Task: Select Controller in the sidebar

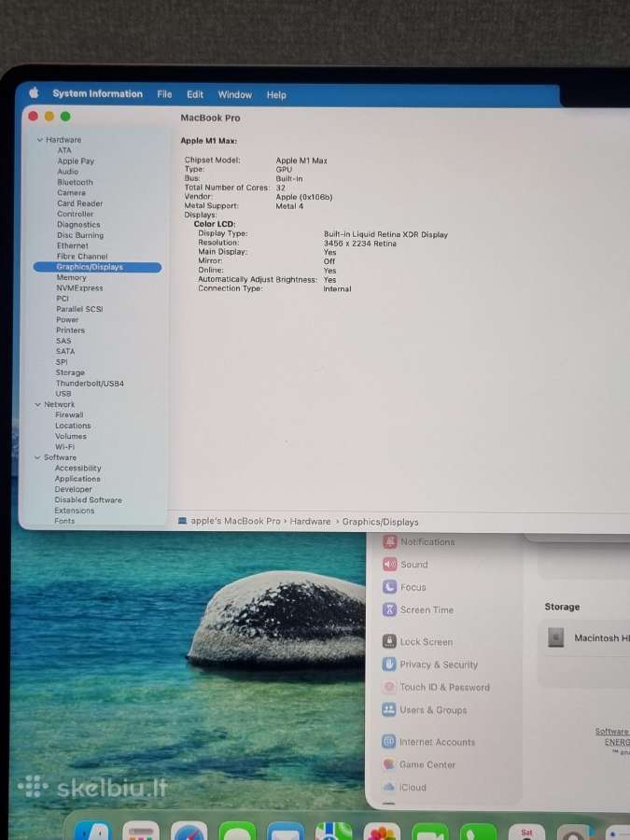Action: click(x=75, y=214)
